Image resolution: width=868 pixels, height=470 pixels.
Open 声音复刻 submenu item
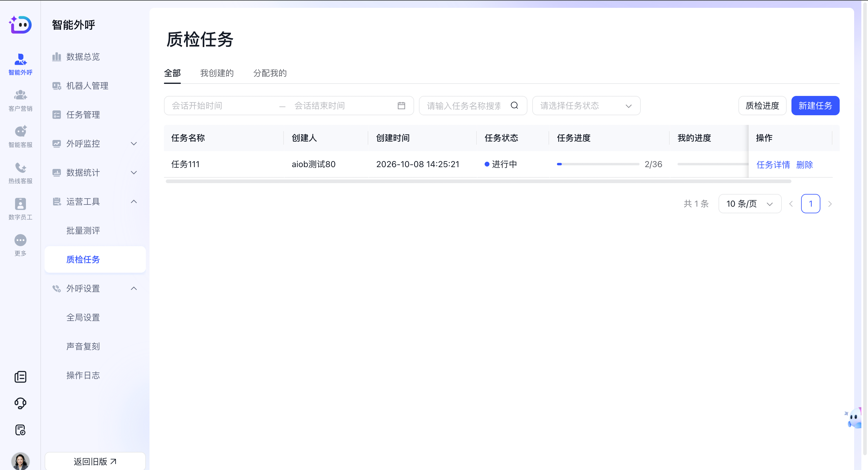click(x=95, y=347)
